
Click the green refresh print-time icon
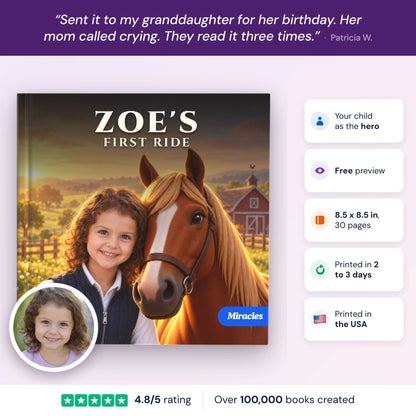tap(320, 269)
